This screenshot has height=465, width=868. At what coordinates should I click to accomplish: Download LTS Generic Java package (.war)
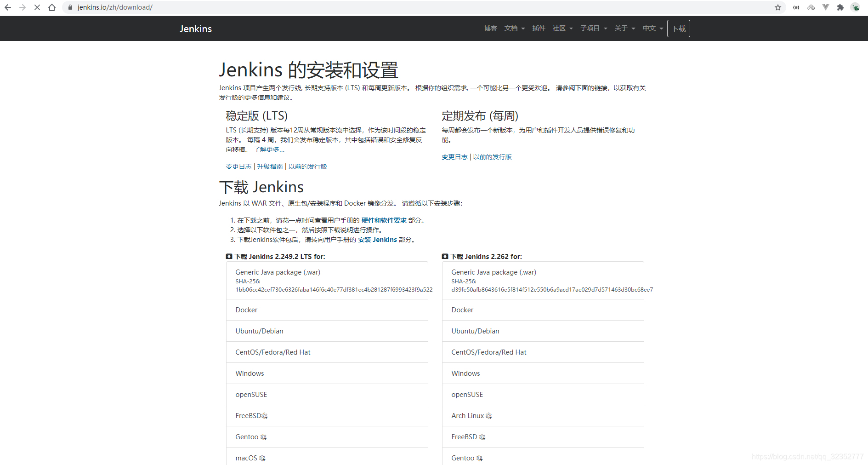point(327,281)
